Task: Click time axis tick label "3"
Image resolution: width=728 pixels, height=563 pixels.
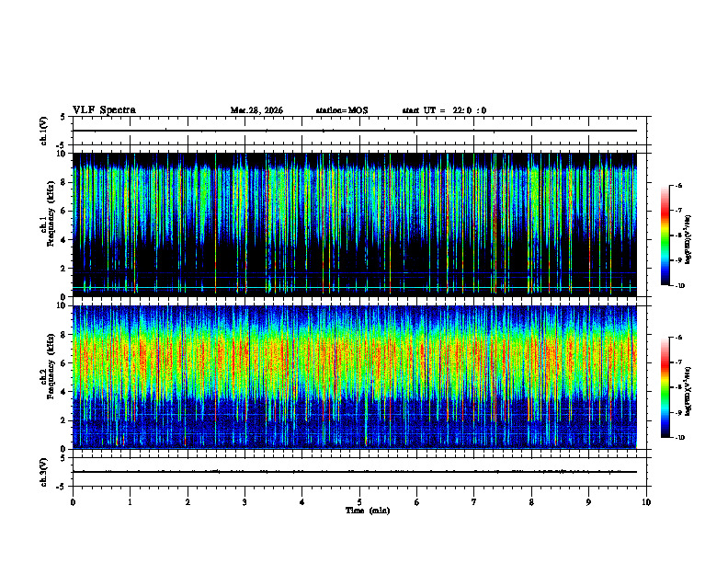Action: tap(245, 502)
